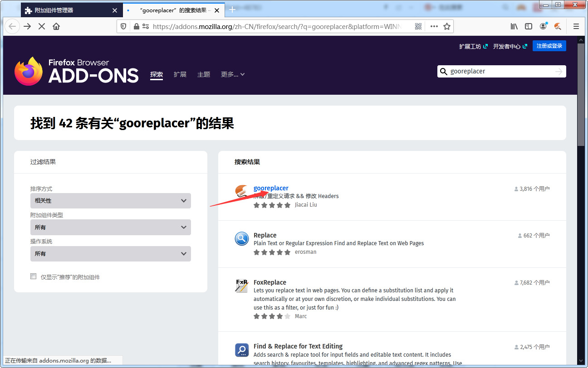
Task: Click the 7,682 个用户 count
Action: (532, 283)
